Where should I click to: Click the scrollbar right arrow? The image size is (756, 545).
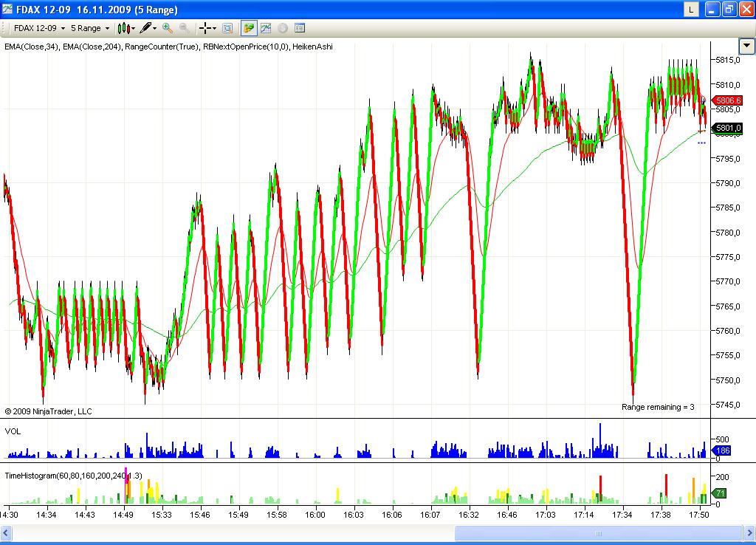(x=750, y=533)
